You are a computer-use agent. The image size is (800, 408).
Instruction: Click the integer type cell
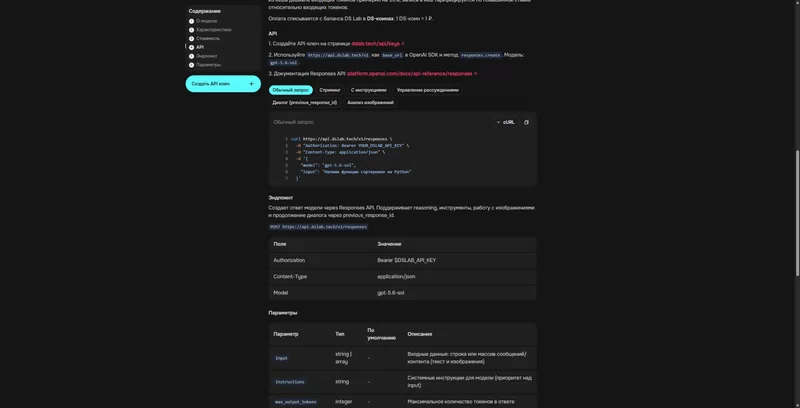click(x=343, y=402)
